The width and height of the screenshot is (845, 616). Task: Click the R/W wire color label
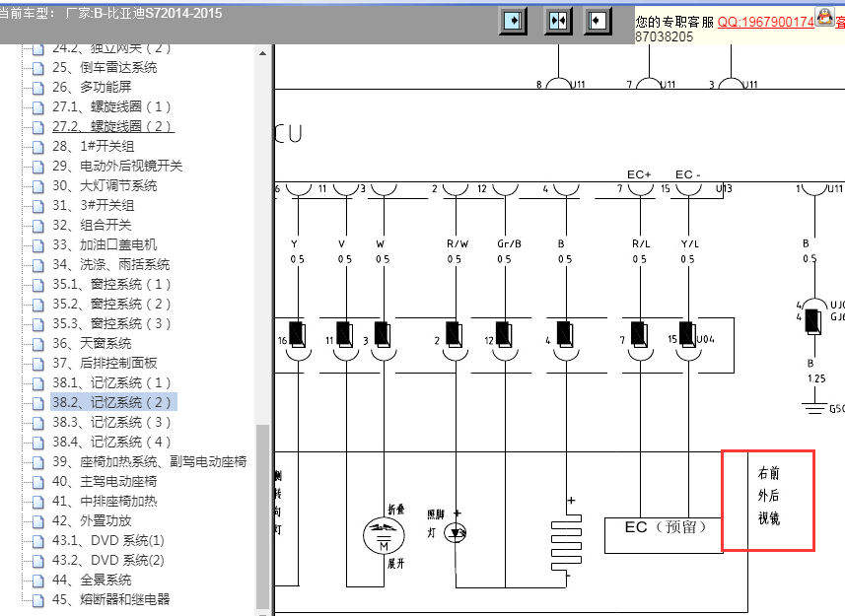coord(457,243)
